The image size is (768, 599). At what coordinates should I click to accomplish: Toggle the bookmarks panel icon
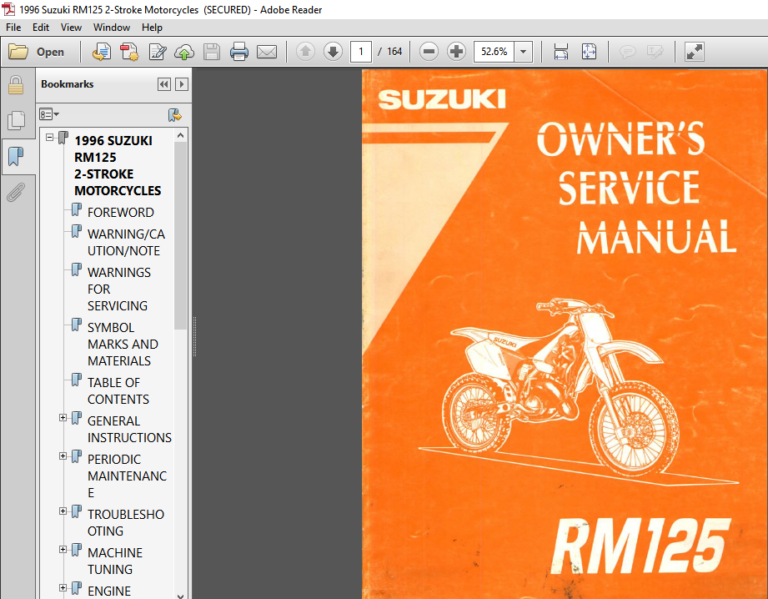pos(16,156)
